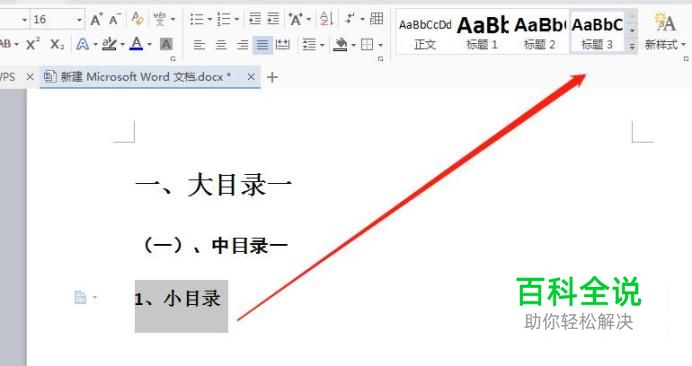Apply text highlight with the highlighter icon
This screenshot has width=692, height=366.
(x=109, y=44)
